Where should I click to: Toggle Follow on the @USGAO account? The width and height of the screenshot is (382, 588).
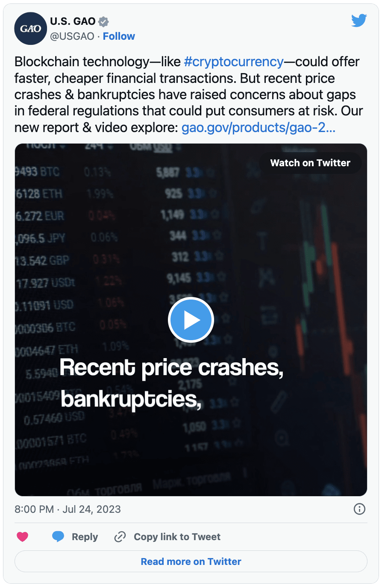click(119, 36)
